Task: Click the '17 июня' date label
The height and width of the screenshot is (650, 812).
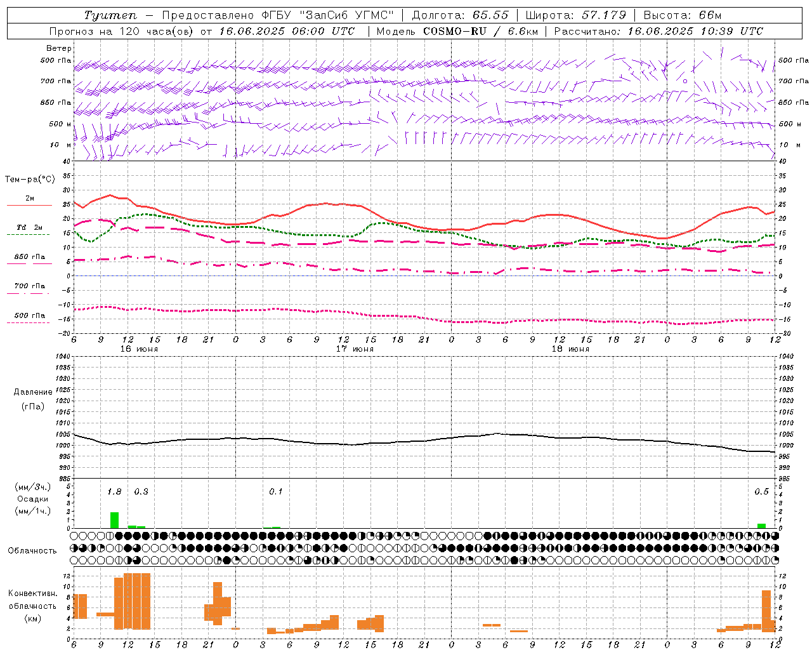Action: [x=354, y=349]
